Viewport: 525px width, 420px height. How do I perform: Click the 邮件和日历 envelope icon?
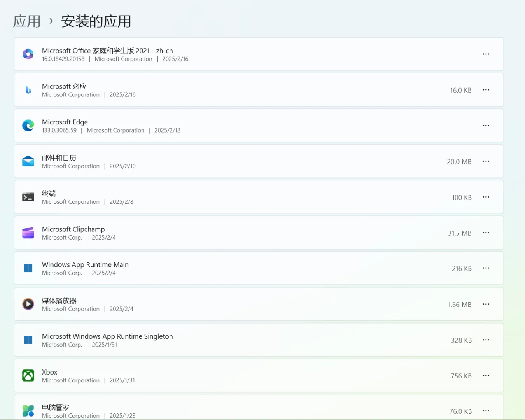coord(28,161)
